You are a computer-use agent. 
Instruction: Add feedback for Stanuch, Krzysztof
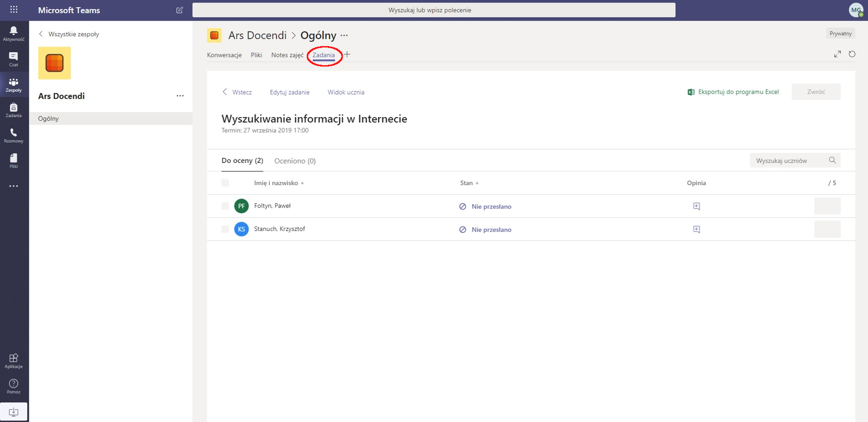(696, 229)
